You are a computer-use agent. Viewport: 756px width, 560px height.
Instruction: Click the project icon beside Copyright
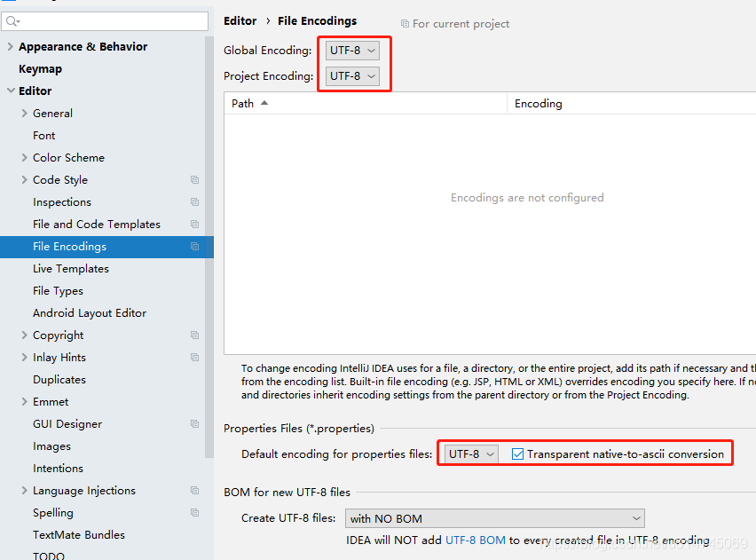pos(195,335)
